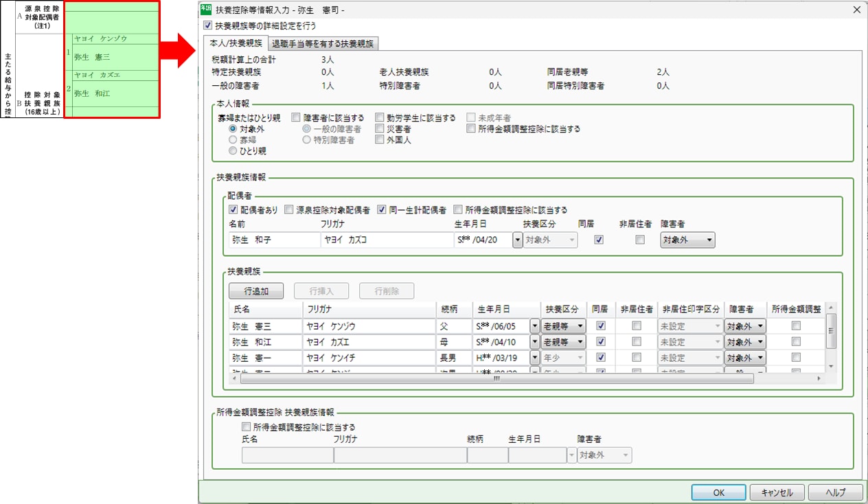Click the table's scroll-left arrow
The width and height of the screenshot is (868, 504).
234,378
